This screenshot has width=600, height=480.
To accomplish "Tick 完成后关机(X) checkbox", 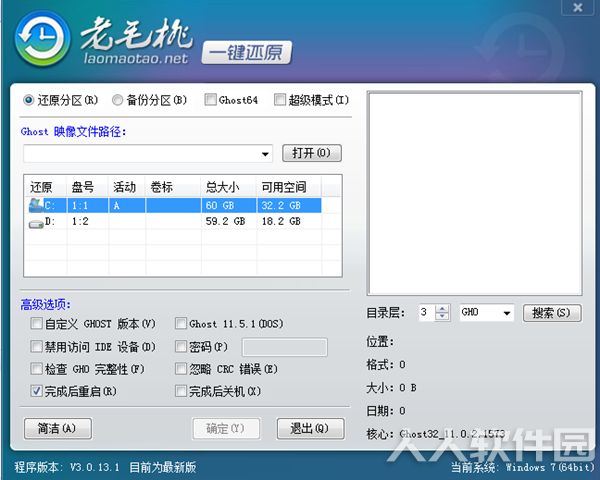I will pyautogui.click(x=181, y=391).
